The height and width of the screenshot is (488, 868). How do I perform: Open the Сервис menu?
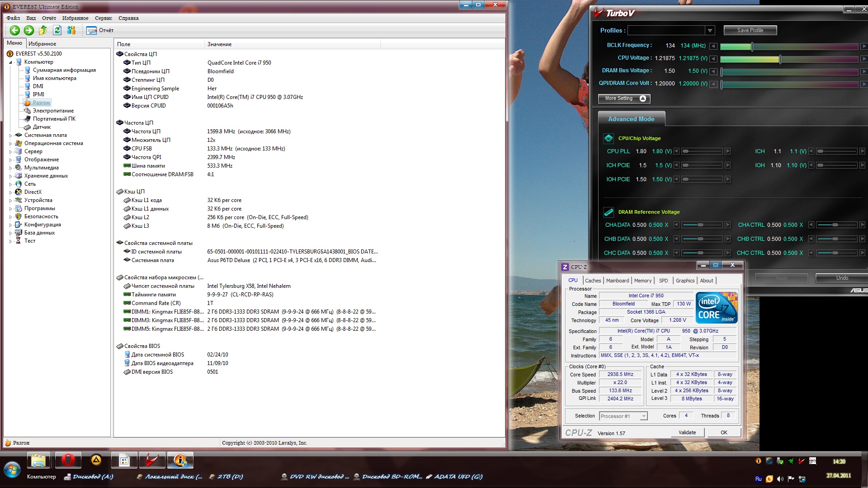103,18
